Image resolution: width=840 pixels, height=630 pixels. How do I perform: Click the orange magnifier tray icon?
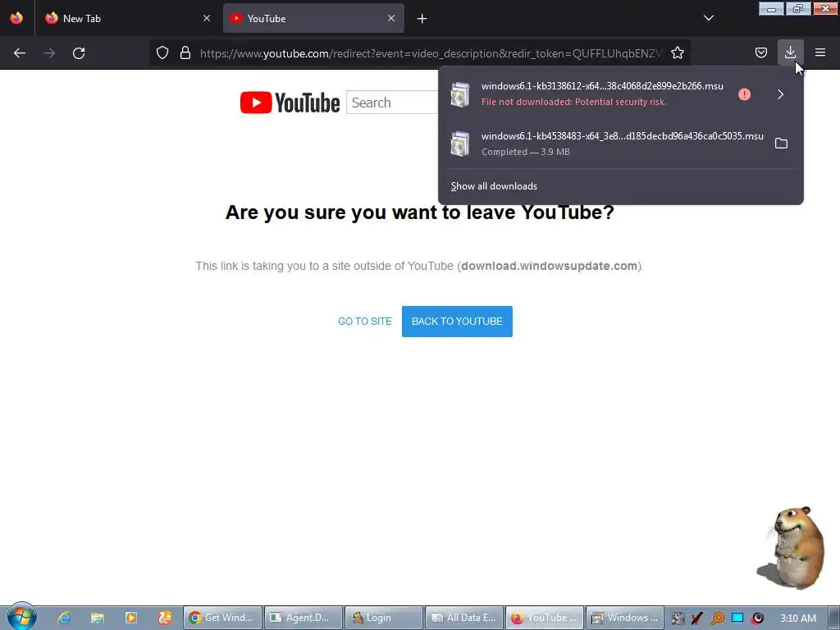(717, 619)
